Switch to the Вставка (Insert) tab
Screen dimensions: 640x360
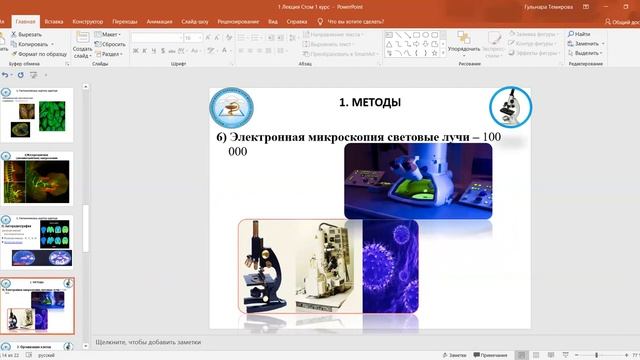[x=54, y=22]
